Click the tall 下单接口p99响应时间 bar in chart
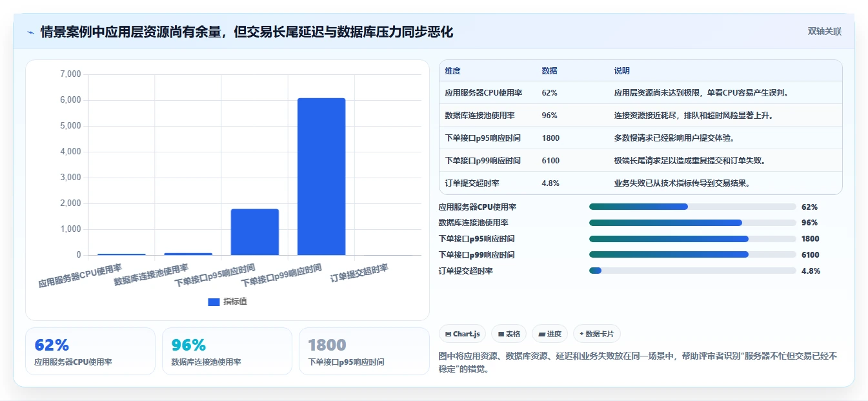 (x=321, y=176)
